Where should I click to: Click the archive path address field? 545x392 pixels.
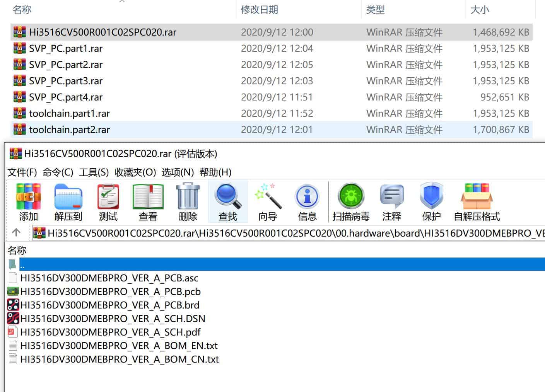pyautogui.click(x=288, y=233)
